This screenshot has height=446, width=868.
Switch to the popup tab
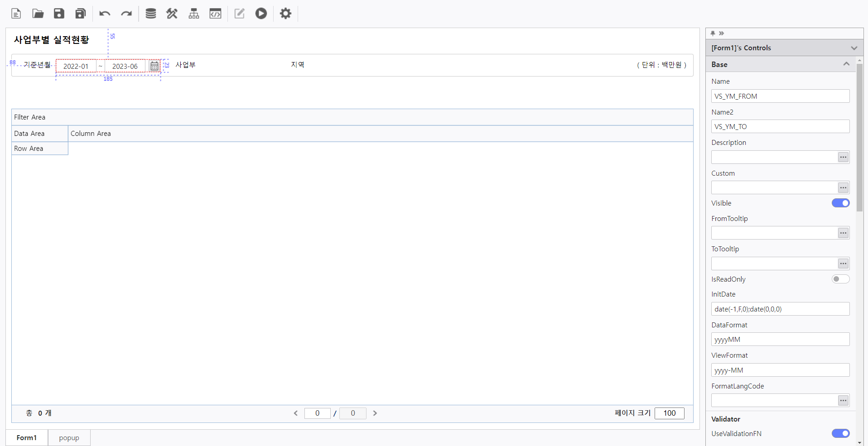pyautogui.click(x=69, y=438)
